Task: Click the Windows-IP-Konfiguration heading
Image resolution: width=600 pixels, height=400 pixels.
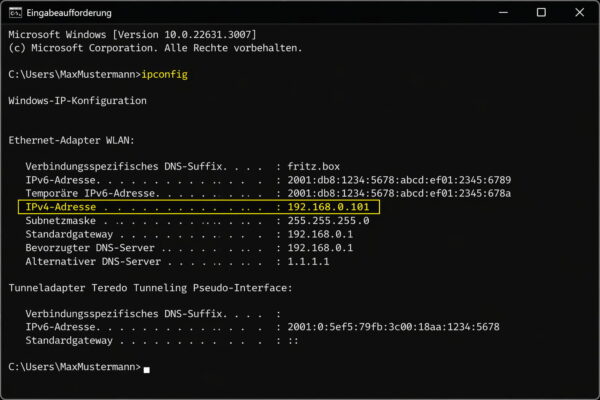Action: [77, 101]
